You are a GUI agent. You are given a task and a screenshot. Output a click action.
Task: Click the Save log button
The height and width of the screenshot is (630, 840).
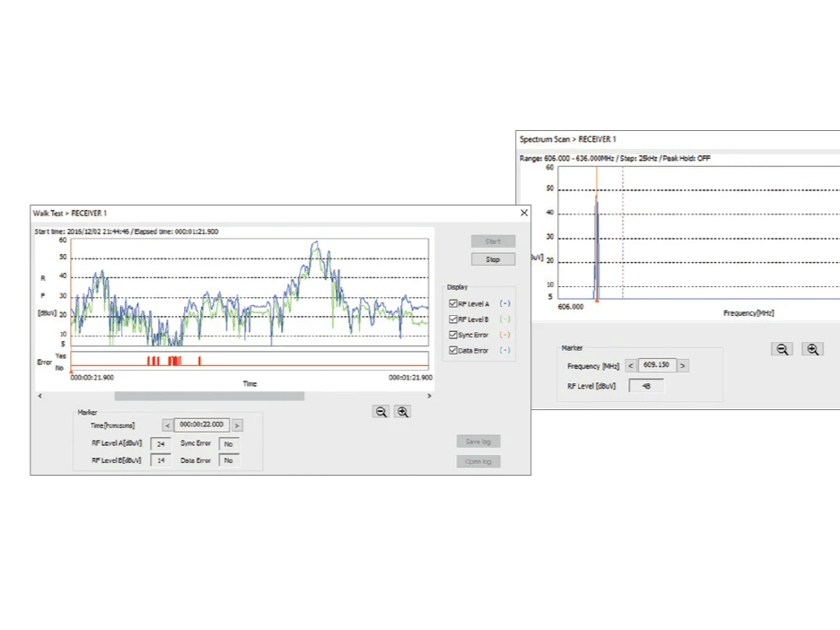point(477,442)
